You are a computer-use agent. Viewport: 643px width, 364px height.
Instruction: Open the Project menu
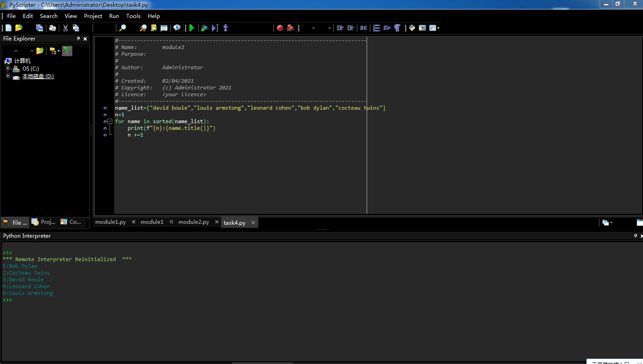(x=93, y=16)
